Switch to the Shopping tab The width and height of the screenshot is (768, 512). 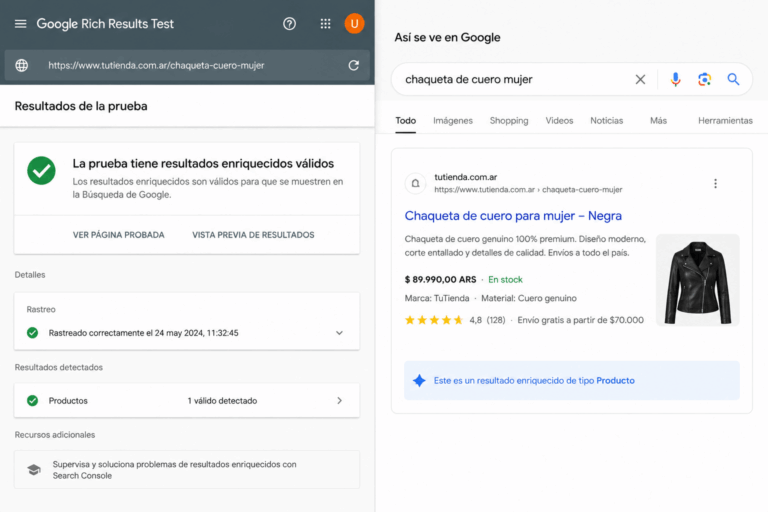coord(509,121)
